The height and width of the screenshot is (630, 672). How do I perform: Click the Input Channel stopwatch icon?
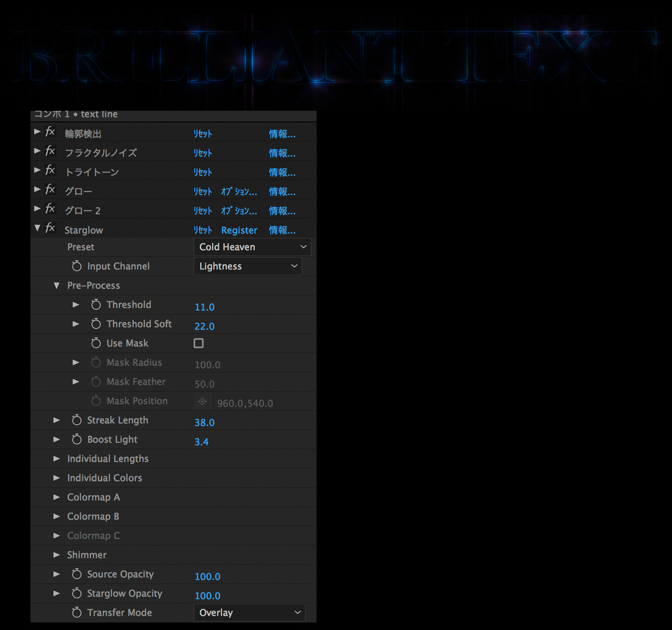click(x=77, y=266)
